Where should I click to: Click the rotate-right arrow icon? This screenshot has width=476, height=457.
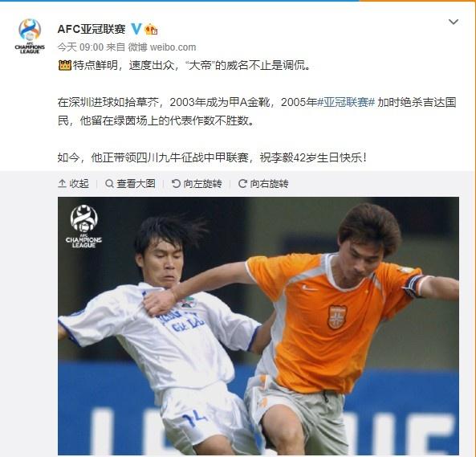tap(242, 183)
